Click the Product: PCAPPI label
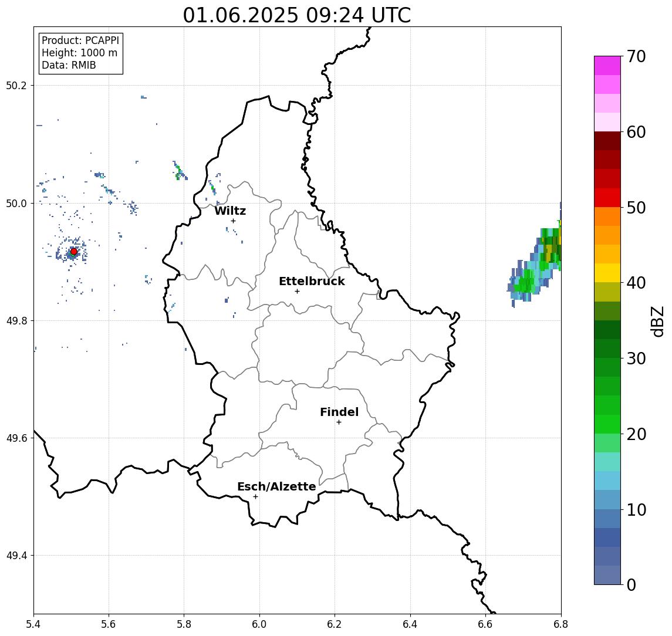 click(80, 40)
